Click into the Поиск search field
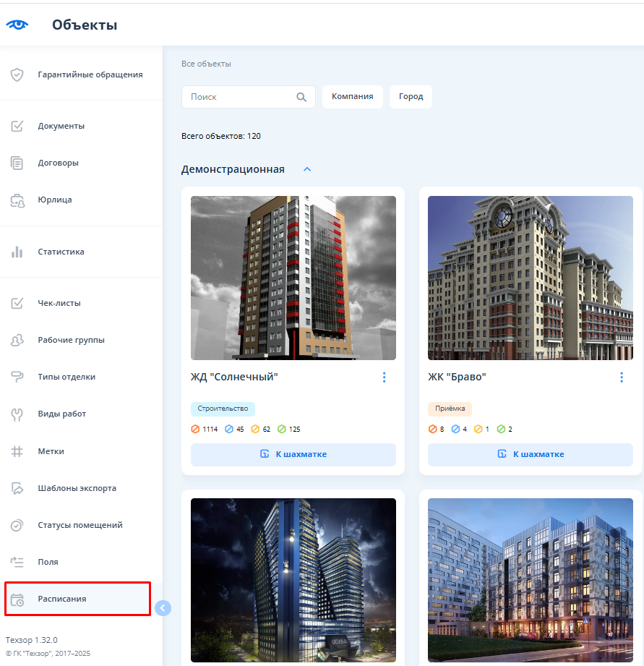644x666 pixels. click(x=239, y=97)
